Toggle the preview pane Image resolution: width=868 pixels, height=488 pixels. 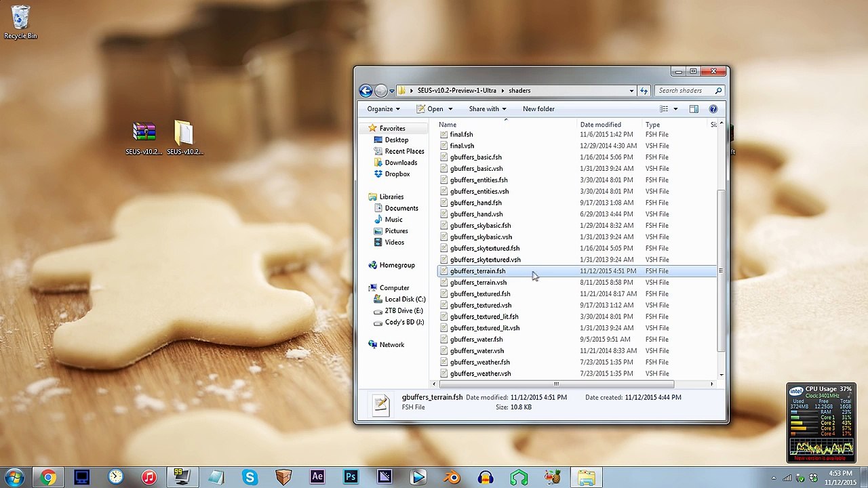(x=694, y=109)
